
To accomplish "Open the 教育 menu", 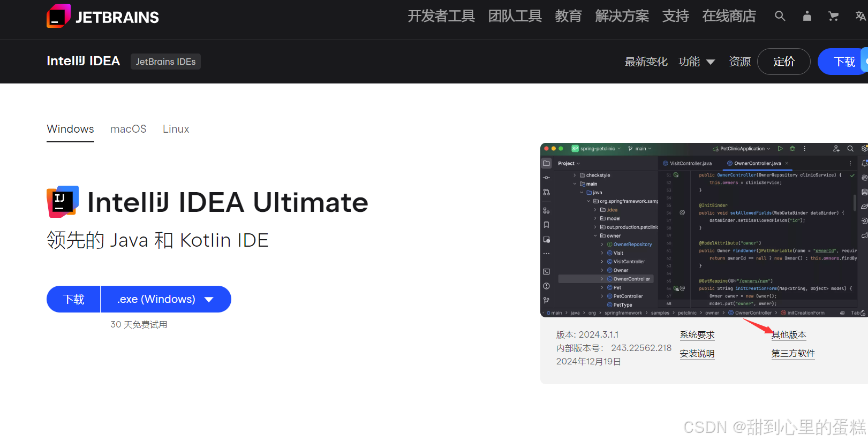I will click(x=569, y=16).
